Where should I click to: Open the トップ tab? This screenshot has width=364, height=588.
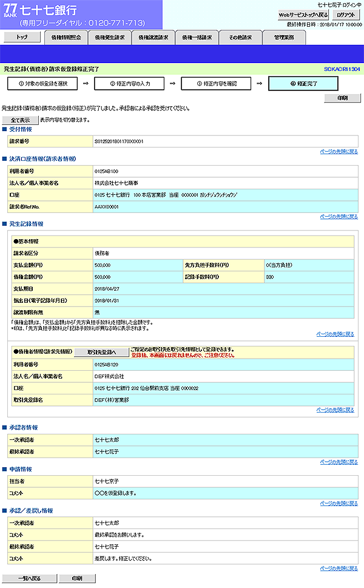coord(22,37)
